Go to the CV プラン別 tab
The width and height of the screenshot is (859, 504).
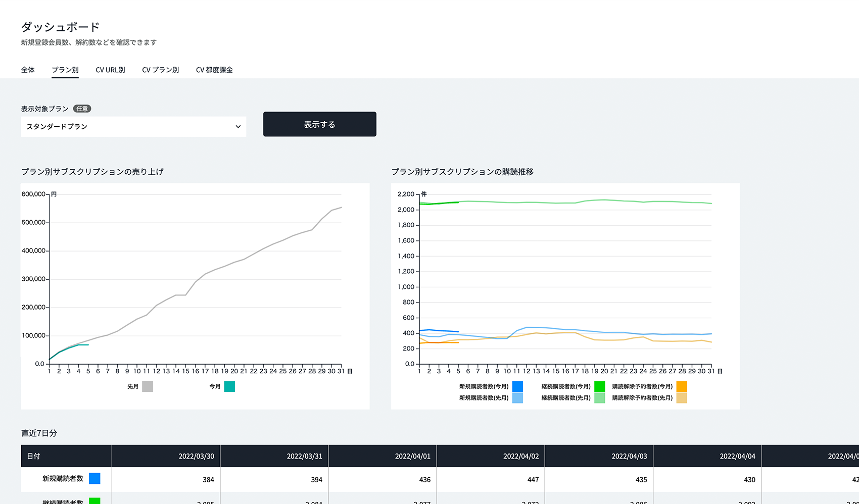pos(160,70)
